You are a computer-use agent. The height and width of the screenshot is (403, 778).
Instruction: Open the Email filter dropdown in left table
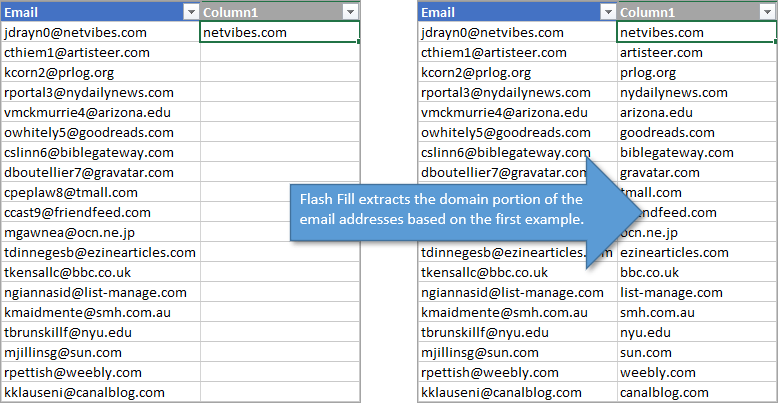190,12
